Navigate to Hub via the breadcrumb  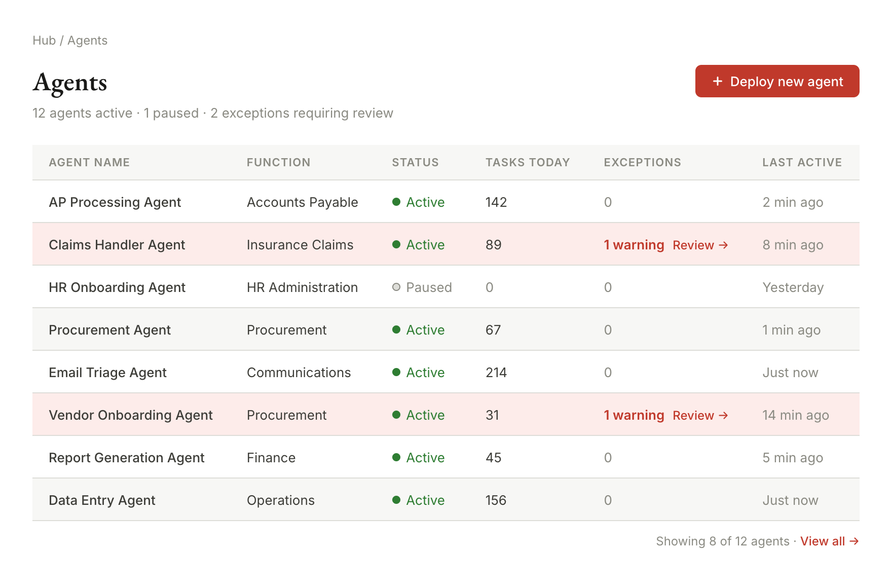tap(44, 40)
